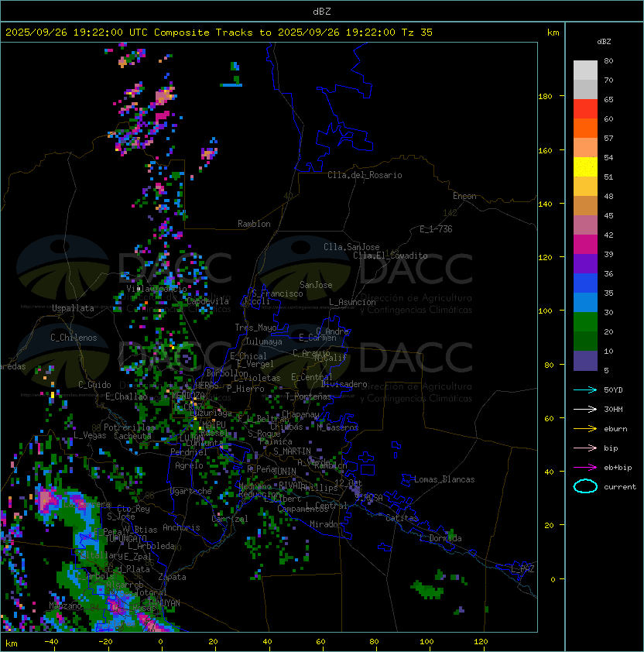Click the cyan 50YD track arrow
The height and width of the screenshot is (652, 644).
tap(585, 390)
